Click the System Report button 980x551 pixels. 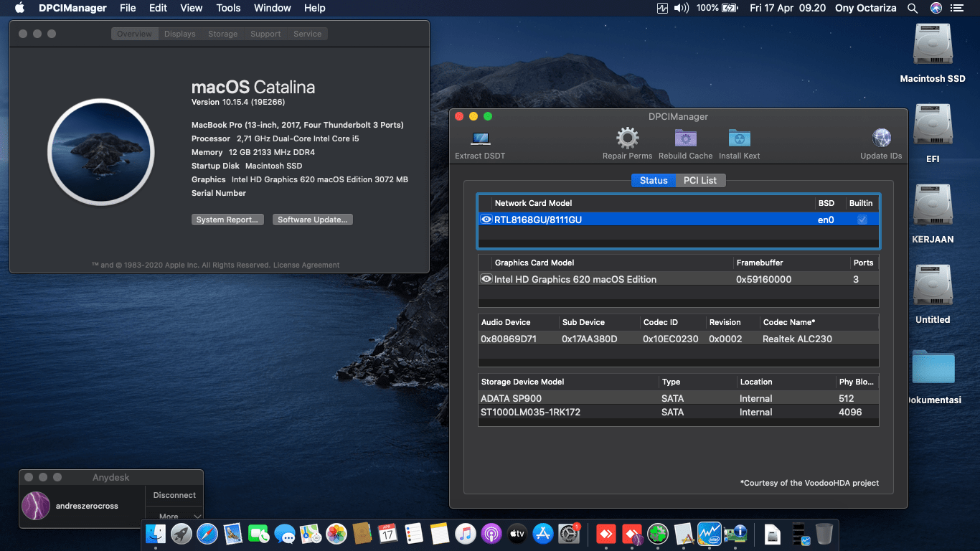point(227,220)
